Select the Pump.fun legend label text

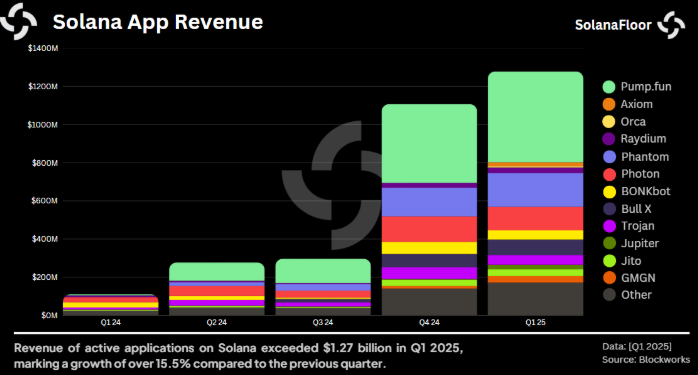[x=646, y=86]
